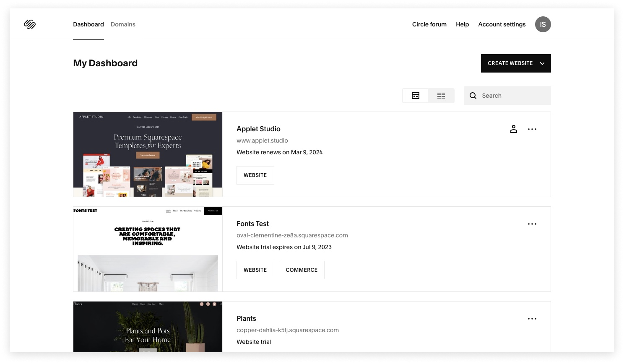Select the Dashboard tab
This screenshot has height=364, width=624.
pyautogui.click(x=88, y=24)
